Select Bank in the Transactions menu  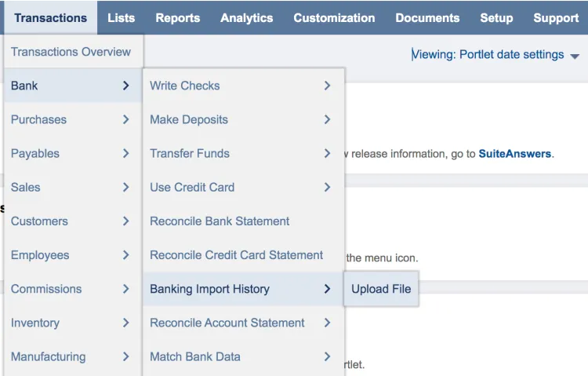[73, 86]
